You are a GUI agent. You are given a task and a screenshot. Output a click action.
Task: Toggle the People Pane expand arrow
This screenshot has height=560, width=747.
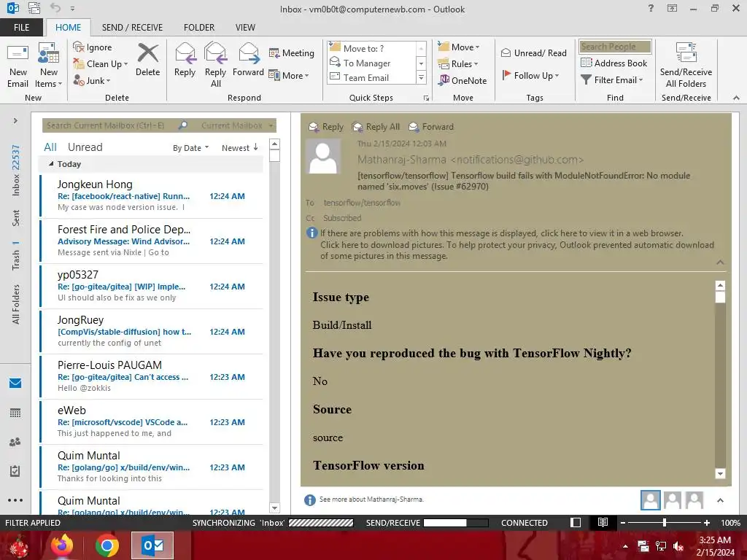coord(720,500)
